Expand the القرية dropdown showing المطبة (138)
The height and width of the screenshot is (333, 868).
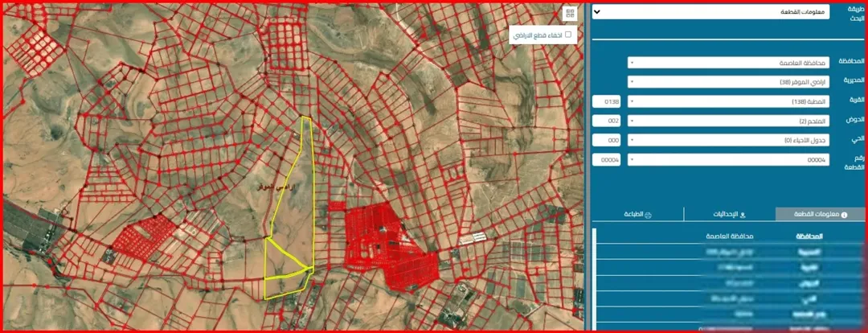point(728,101)
